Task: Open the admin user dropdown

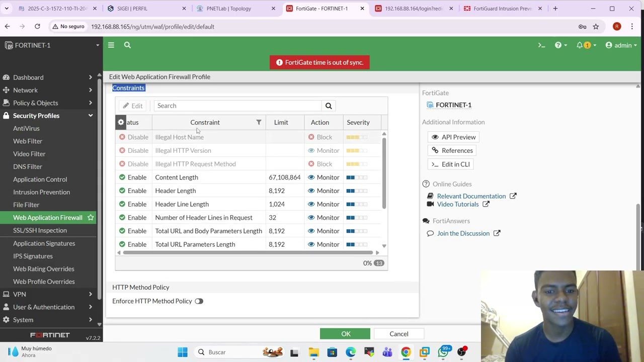Action: coord(621,45)
